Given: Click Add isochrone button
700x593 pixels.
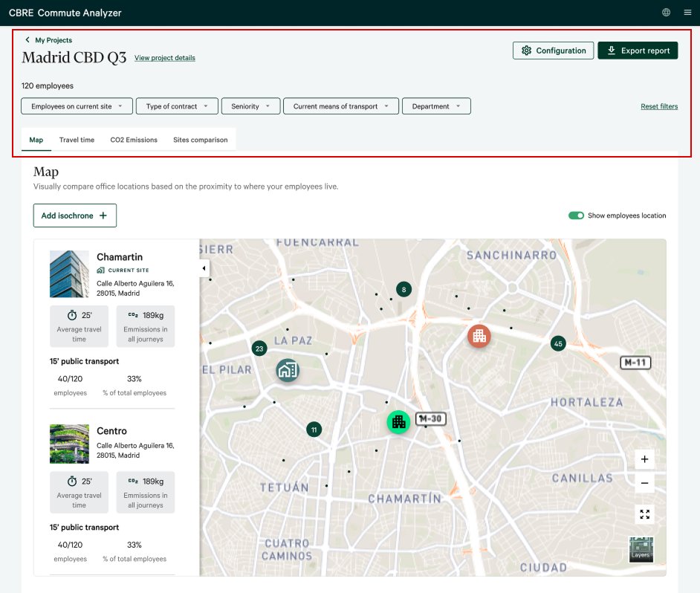Looking at the screenshot, I should point(75,216).
